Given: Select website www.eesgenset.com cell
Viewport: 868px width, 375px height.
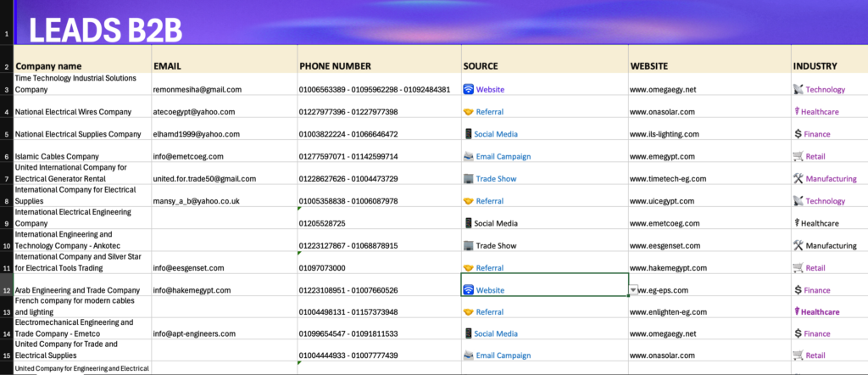Looking at the screenshot, I should coord(709,240).
